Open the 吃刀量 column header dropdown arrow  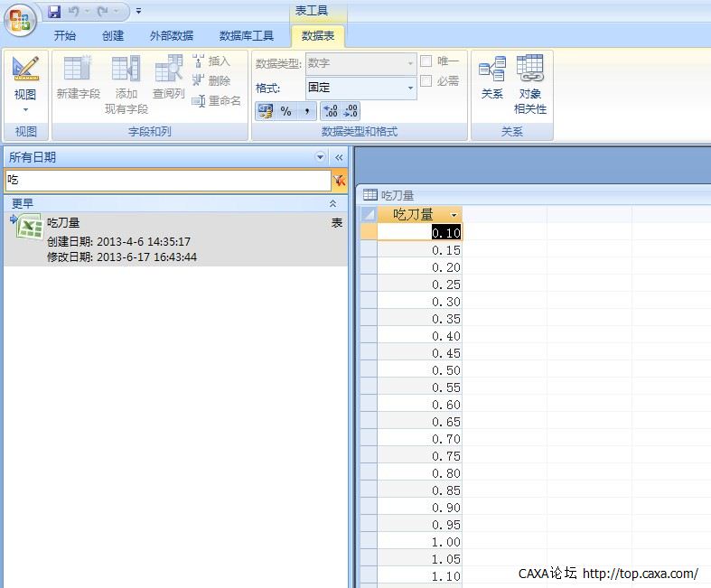point(454,214)
